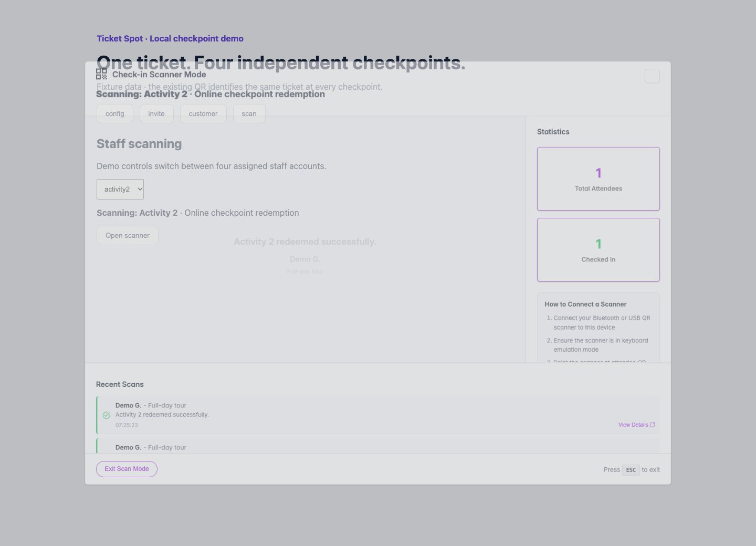This screenshot has height=546, width=756.
Task: Click the QR code icon beside Check-in Scanner Mode
Action: point(101,74)
